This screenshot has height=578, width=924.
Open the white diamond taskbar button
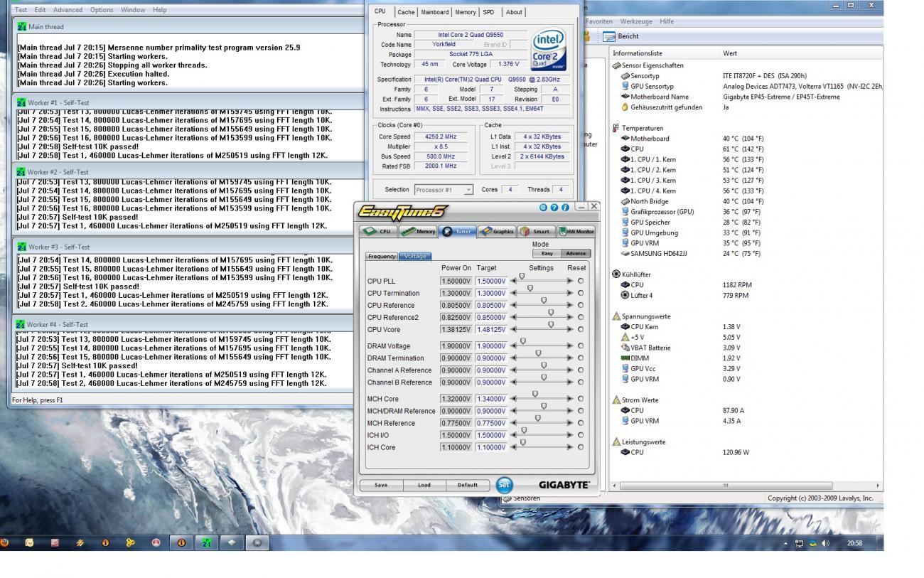pyautogui.click(x=232, y=542)
